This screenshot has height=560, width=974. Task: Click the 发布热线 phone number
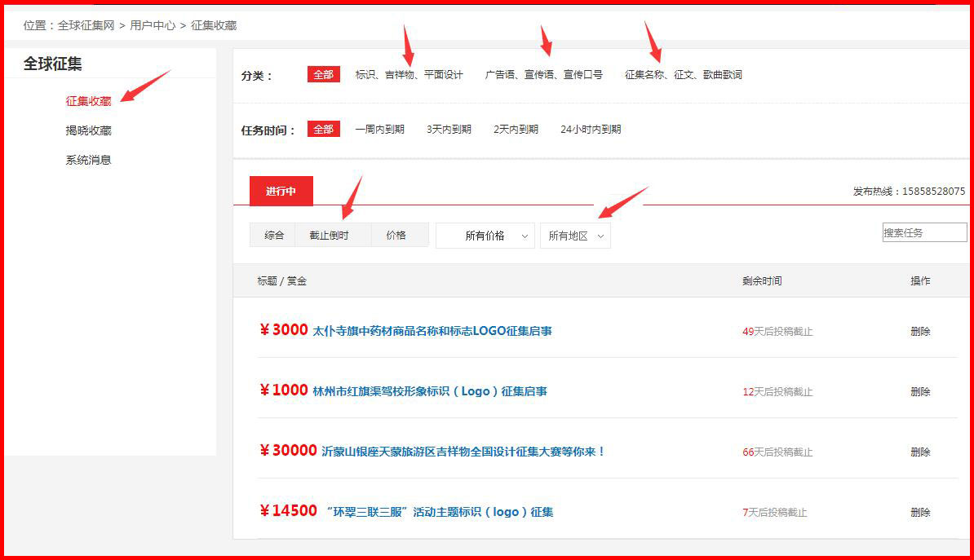point(934,192)
